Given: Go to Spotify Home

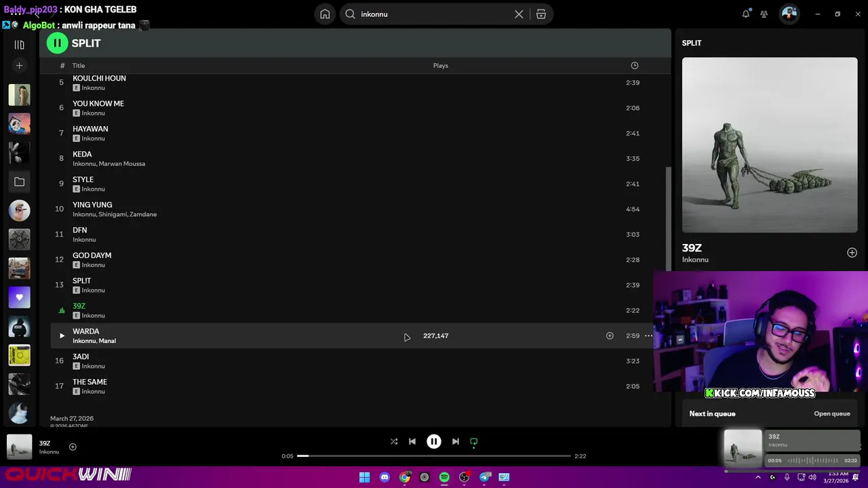Looking at the screenshot, I should click(325, 14).
